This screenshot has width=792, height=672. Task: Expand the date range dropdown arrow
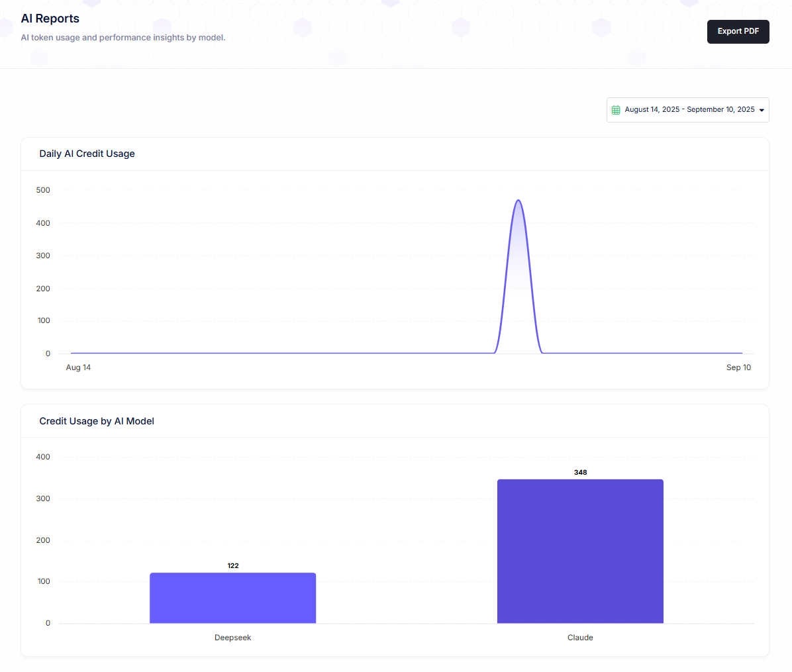pyautogui.click(x=762, y=111)
